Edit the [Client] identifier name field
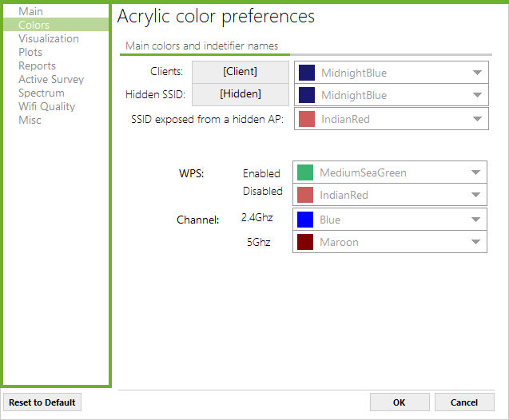This screenshot has height=420, width=509. pyautogui.click(x=240, y=72)
